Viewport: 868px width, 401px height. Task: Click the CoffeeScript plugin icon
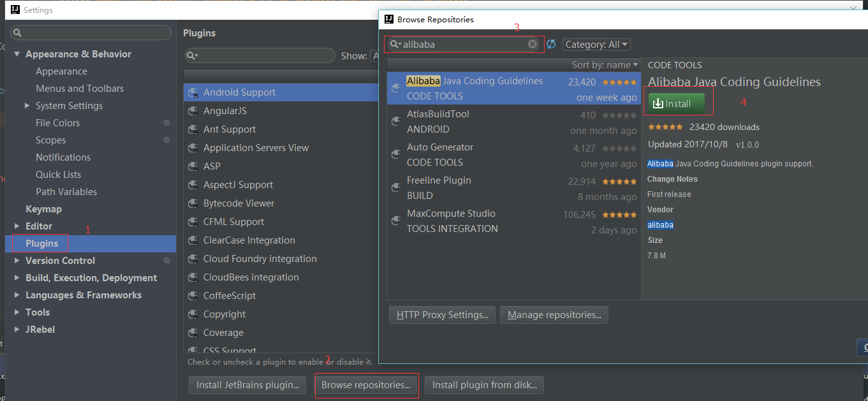[x=193, y=296]
